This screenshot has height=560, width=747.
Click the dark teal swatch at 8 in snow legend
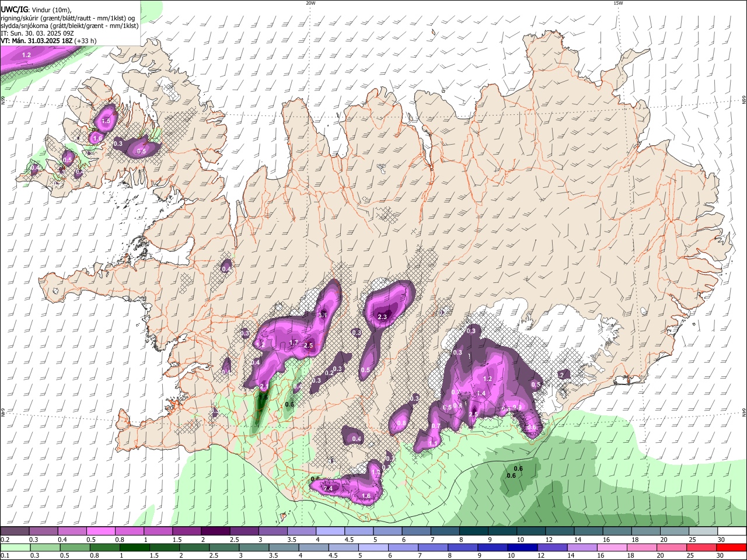(x=473, y=531)
